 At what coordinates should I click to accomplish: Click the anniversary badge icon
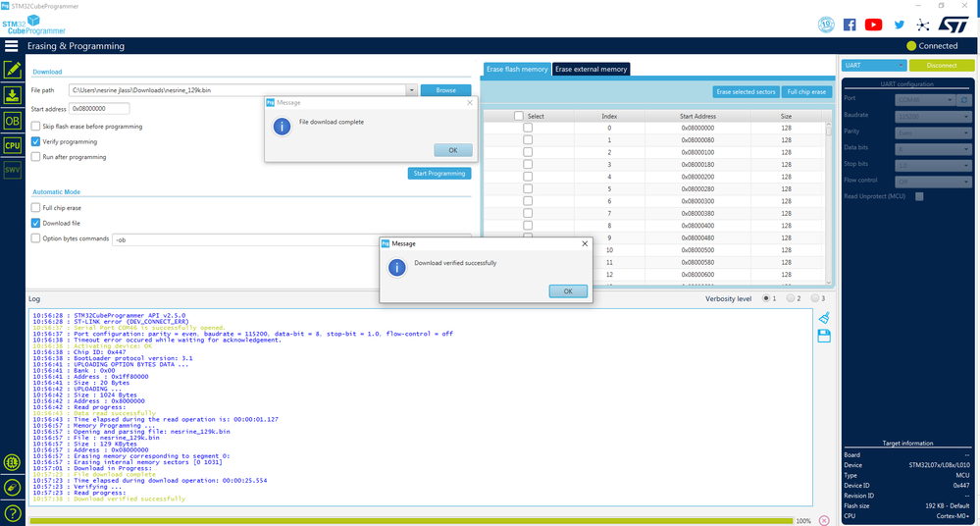826,25
